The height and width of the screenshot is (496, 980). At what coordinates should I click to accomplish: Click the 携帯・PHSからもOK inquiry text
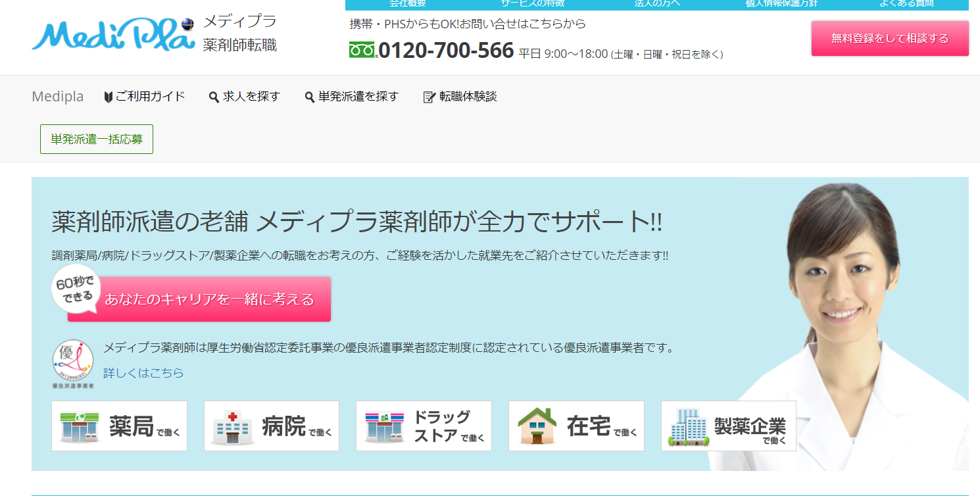(x=468, y=24)
